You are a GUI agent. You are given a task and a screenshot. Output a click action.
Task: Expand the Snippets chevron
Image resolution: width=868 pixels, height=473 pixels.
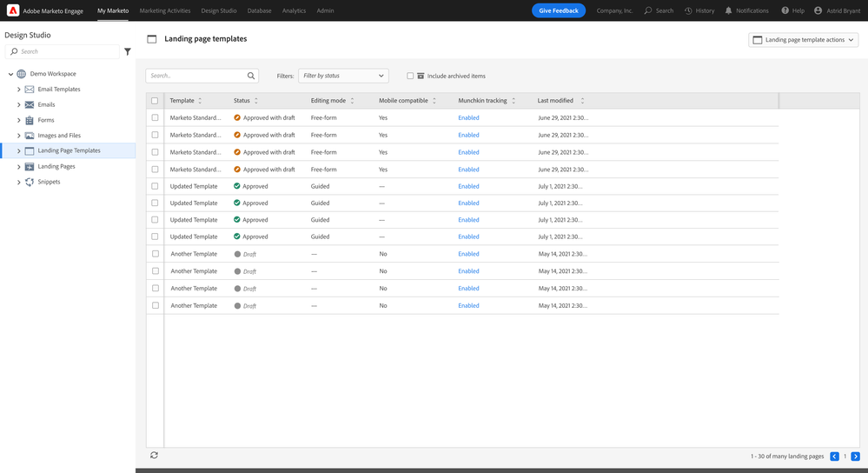tap(19, 183)
